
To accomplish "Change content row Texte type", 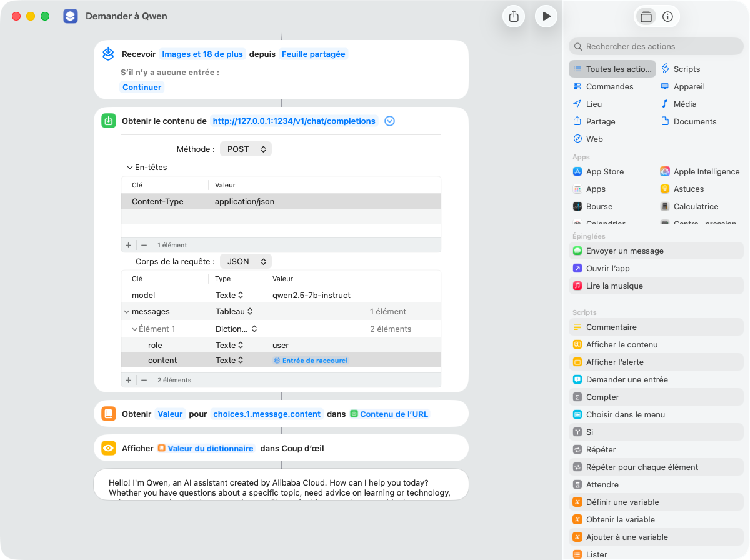I will (229, 360).
